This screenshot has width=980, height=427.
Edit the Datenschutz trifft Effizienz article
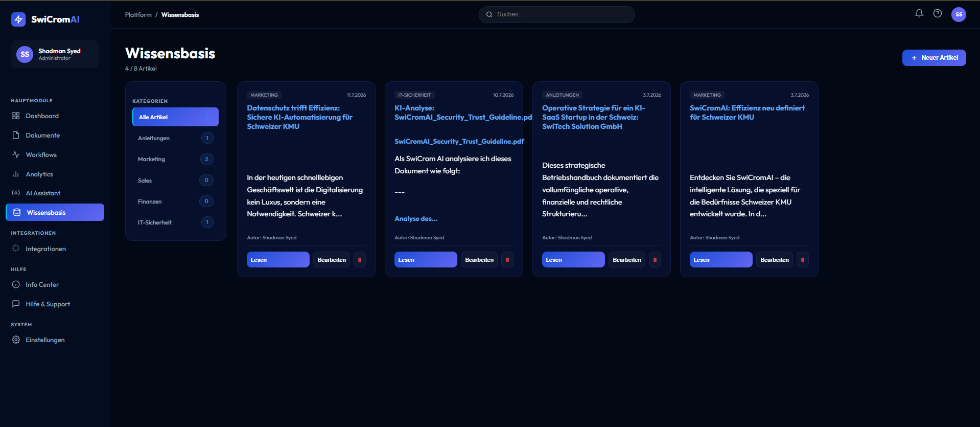coord(332,260)
